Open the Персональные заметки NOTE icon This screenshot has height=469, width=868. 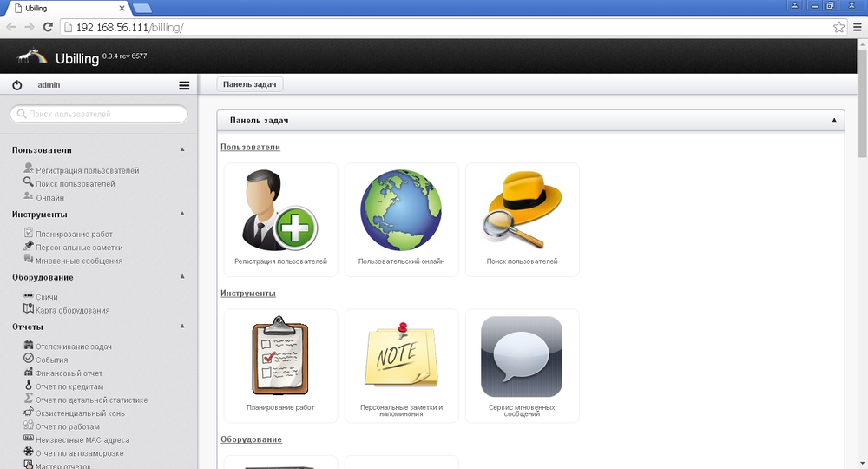pyautogui.click(x=401, y=357)
